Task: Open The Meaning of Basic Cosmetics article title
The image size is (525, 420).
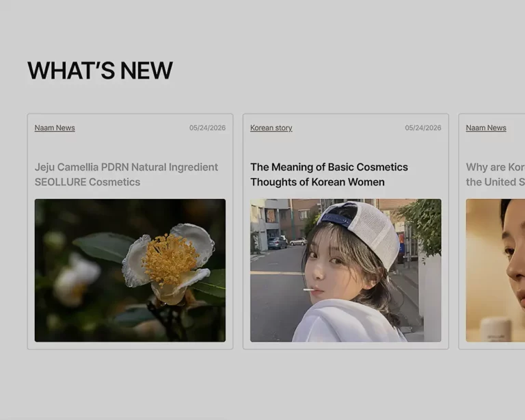Action: [x=329, y=174]
